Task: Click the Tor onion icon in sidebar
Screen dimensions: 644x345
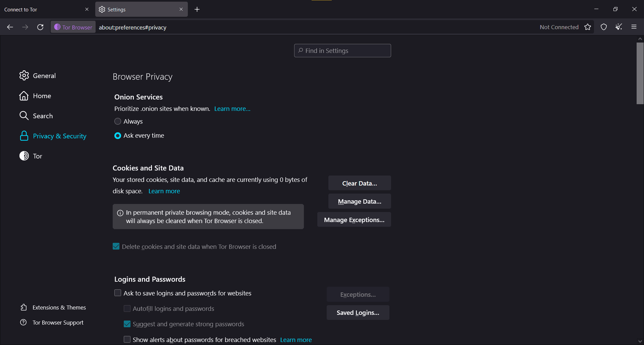Action: (24, 156)
